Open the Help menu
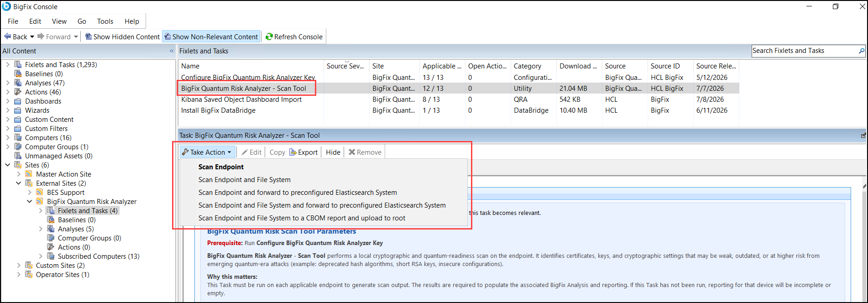 click(x=132, y=21)
